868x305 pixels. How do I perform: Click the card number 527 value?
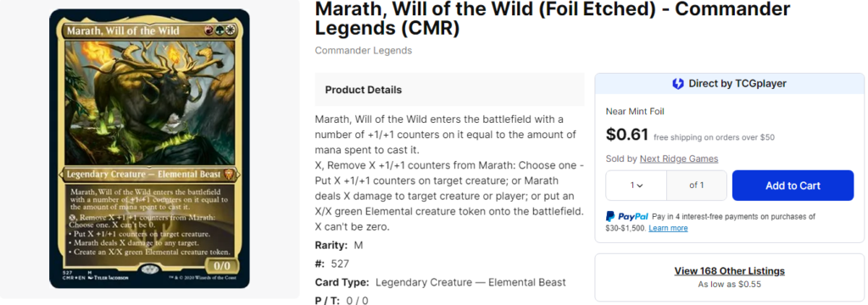pyautogui.click(x=340, y=264)
